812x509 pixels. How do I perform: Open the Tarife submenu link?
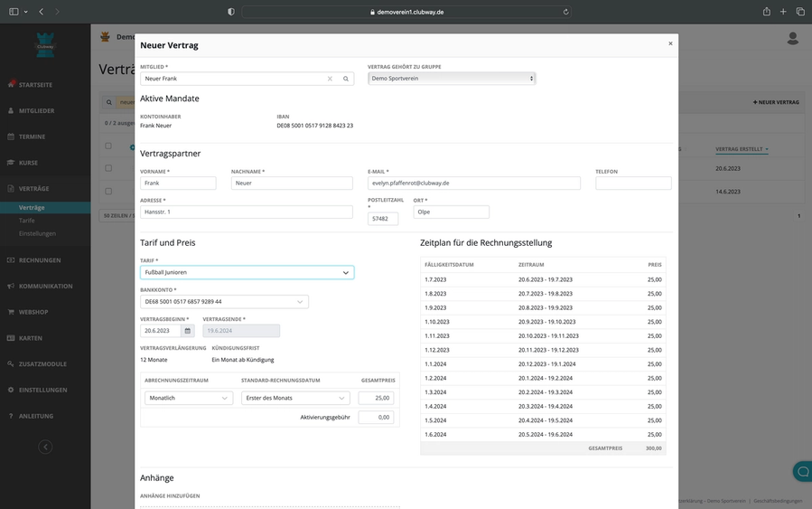click(x=27, y=221)
